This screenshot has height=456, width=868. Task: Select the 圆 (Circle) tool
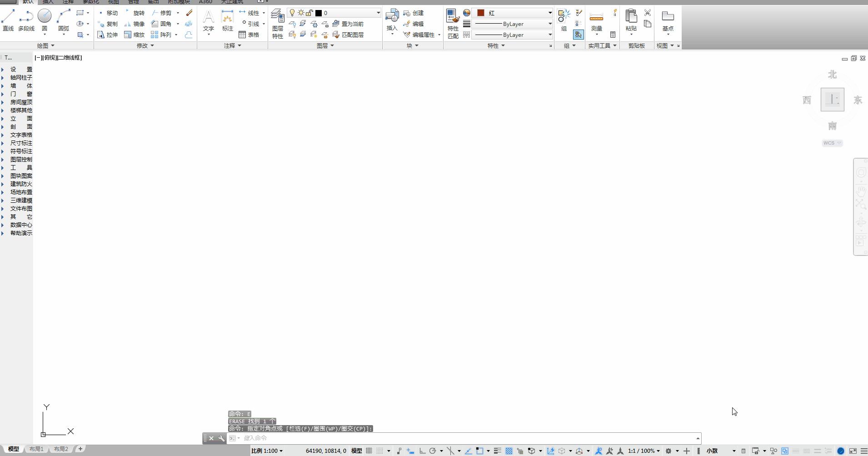[45, 20]
